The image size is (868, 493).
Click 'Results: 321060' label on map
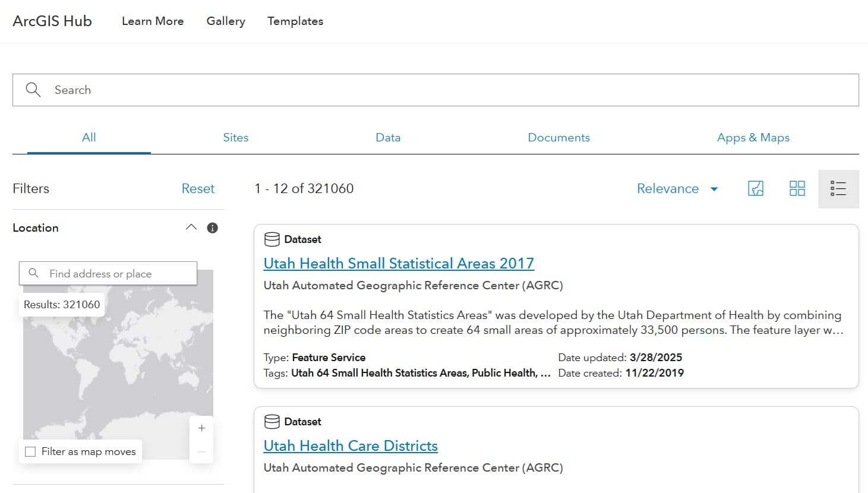[x=62, y=305]
